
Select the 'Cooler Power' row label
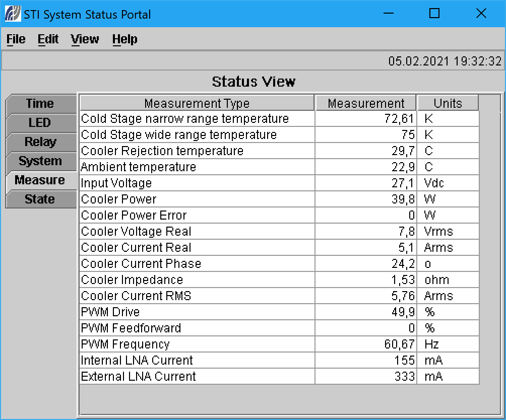pyautogui.click(x=118, y=199)
